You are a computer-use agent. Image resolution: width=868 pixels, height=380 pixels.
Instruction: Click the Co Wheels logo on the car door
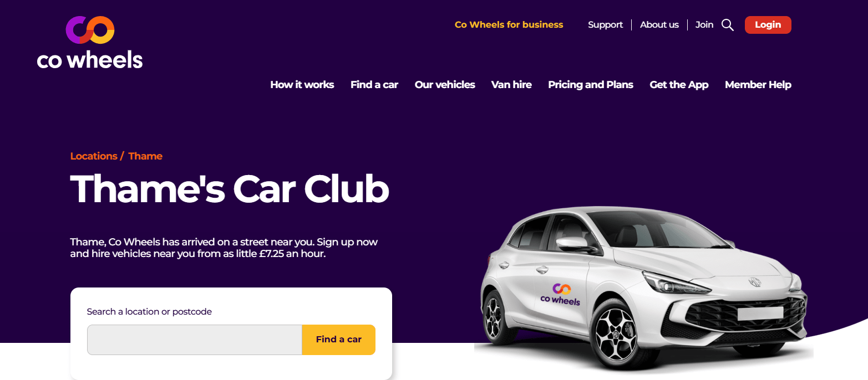tap(560, 294)
